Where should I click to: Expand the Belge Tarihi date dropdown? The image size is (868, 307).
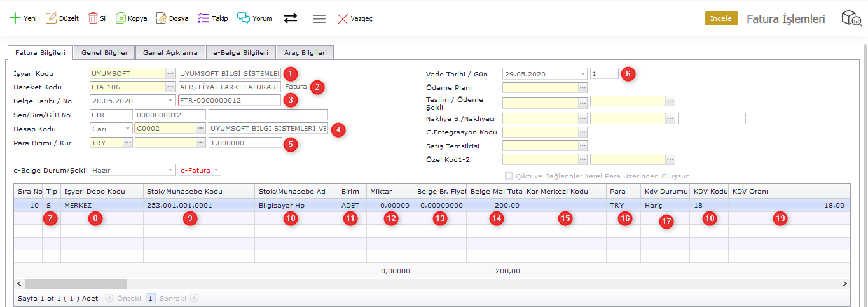tap(170, 100)
